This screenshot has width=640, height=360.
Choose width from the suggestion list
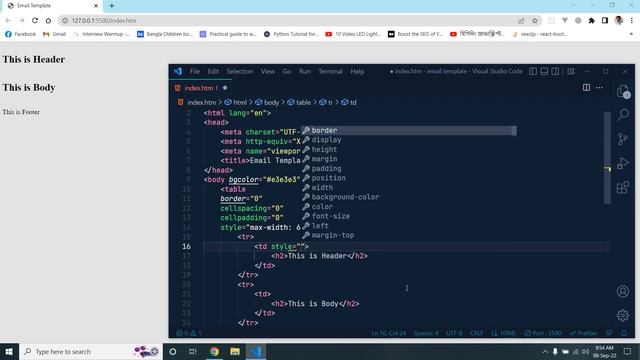(x=409, y=188)
